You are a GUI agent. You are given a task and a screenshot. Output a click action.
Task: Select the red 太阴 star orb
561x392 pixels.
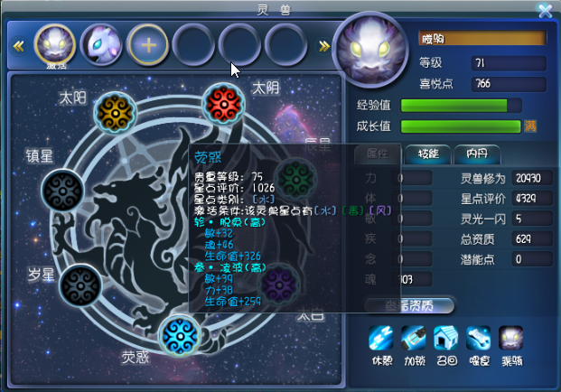(x=224, y=104)
